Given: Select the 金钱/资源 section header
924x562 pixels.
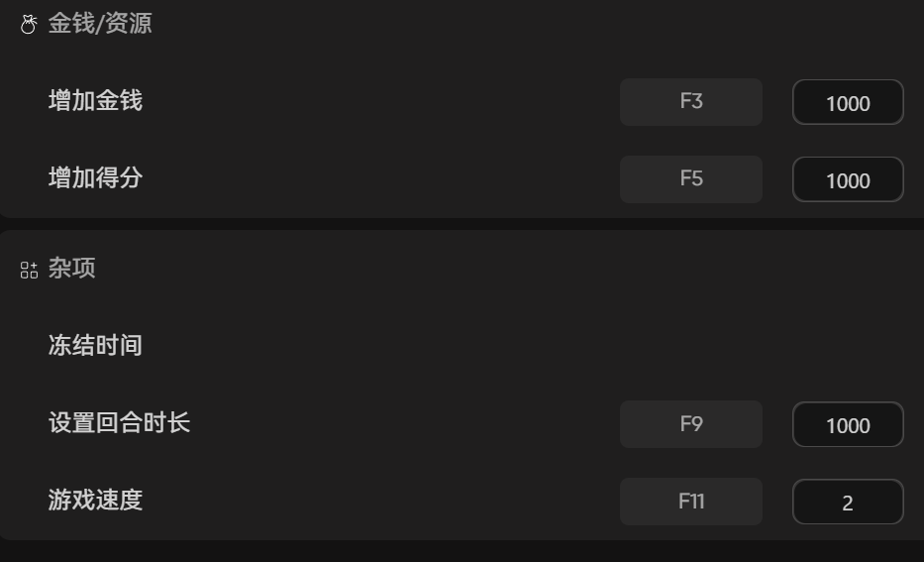Looking at the screenshot, I should 100,24.
